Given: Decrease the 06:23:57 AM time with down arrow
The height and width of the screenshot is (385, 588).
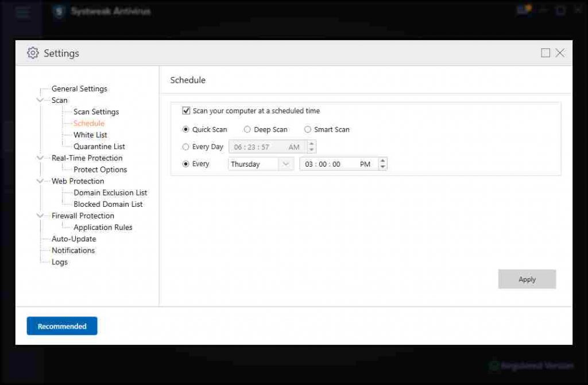Looking at the screenshot, I should coord(311,150).
